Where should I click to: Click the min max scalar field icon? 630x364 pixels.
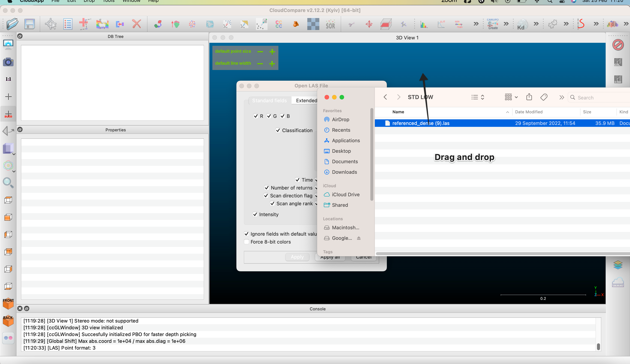click(459, 24)
